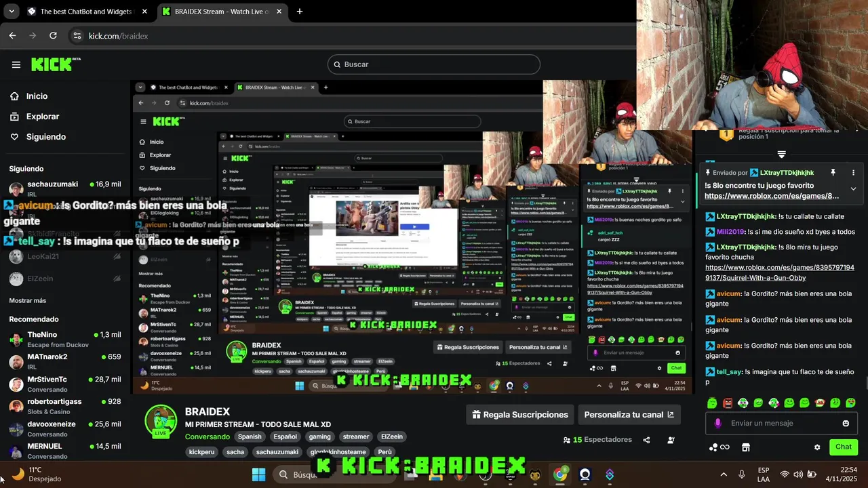Open Squirrel-With-a-Gun-Obby roblox chat link

click(779, 272)
